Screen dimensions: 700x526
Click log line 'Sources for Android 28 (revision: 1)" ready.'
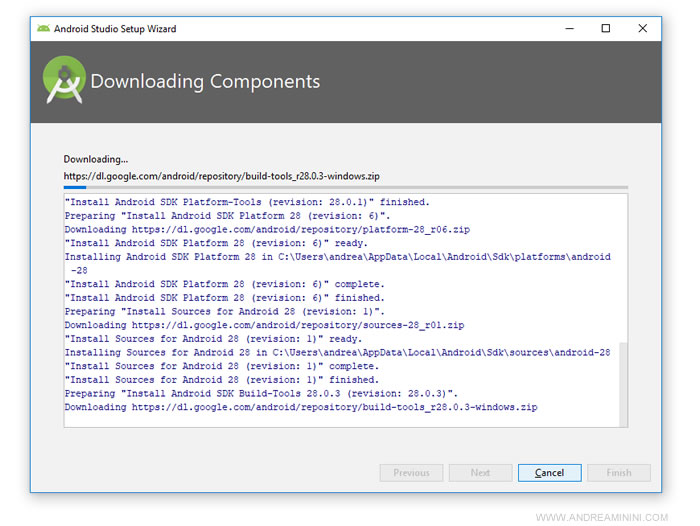click(213, 339)
